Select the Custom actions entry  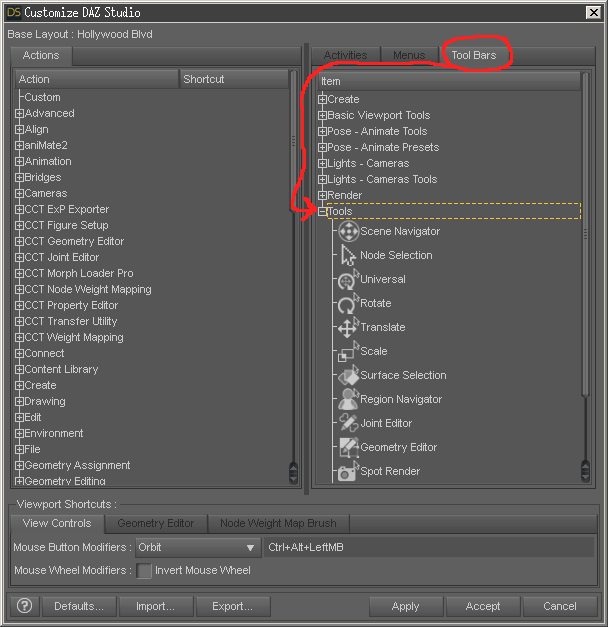point(42,98)
